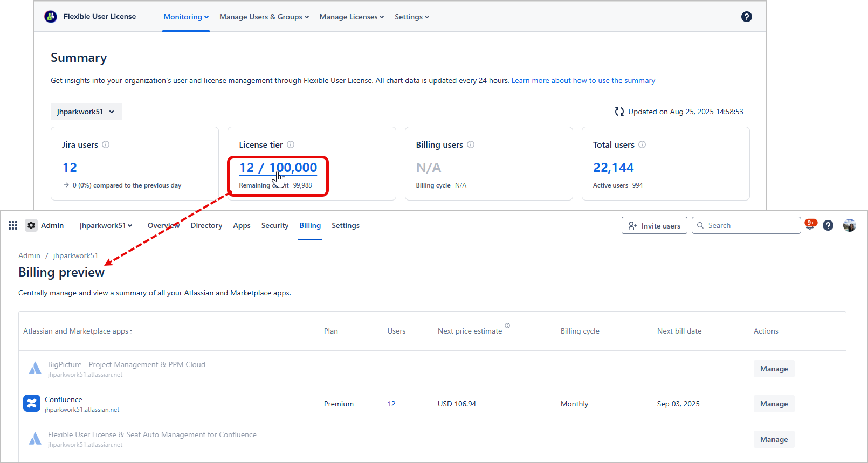Screen dimensions: 868x463
Task: Click the Flexible User License app logo
Action: coord(51,17)
